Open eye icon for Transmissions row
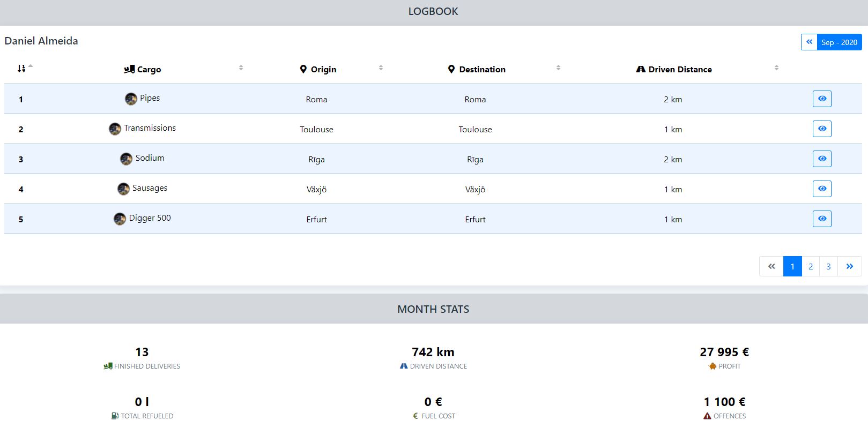Viewport: 868px width, 435px height. (821, 129)
